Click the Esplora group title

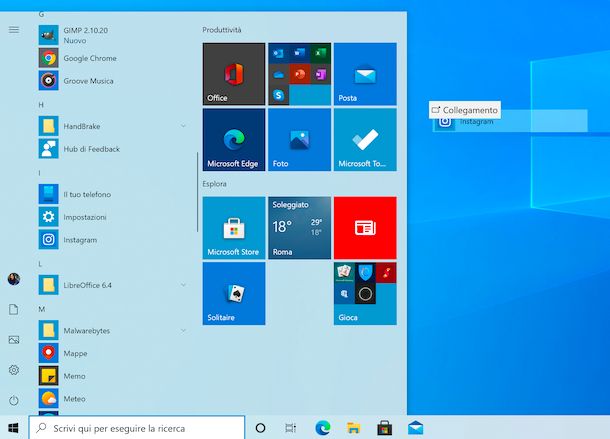[x=214, y=184]
